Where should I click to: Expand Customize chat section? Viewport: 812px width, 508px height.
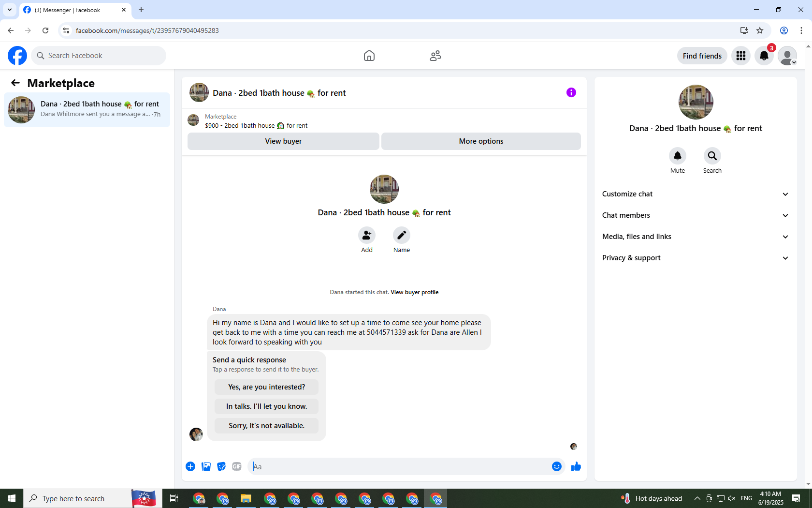point(696,194)
